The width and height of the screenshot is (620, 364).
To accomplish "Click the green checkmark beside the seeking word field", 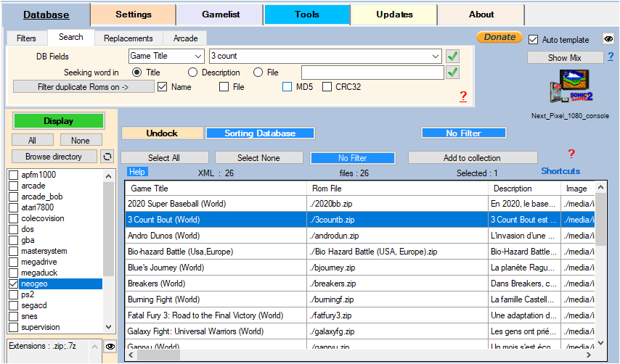I will pos(453,72).
